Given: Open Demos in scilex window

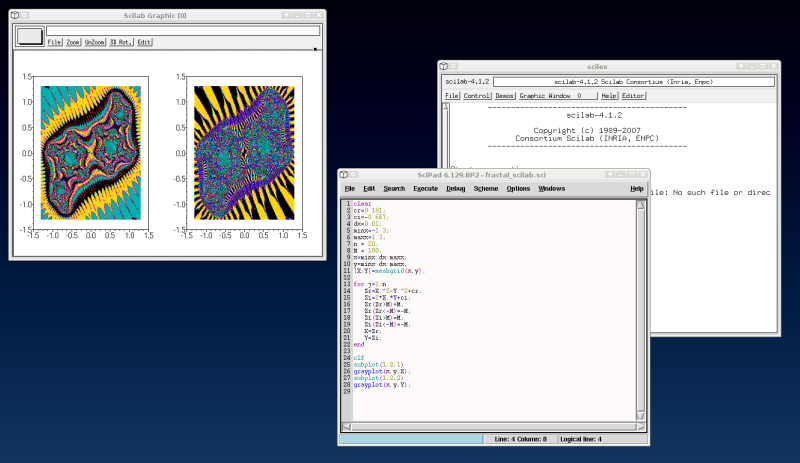Looking at the screenshot, I should [x=504, y=96].
